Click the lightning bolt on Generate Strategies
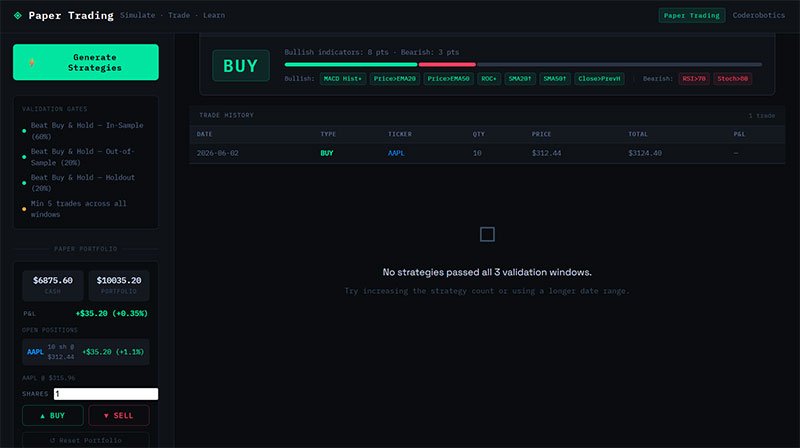This screenshot has height=448, width=800. pyautogui.click(x=32, y=62)
